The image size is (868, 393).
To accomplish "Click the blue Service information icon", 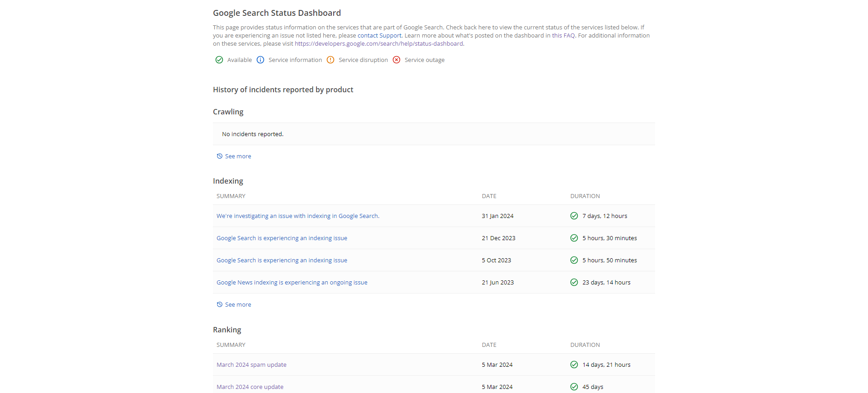I will 260,60.
